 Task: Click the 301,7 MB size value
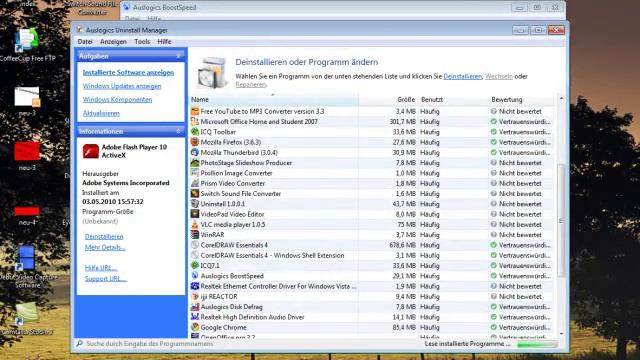pyautogui.click(x=402, y=121)
